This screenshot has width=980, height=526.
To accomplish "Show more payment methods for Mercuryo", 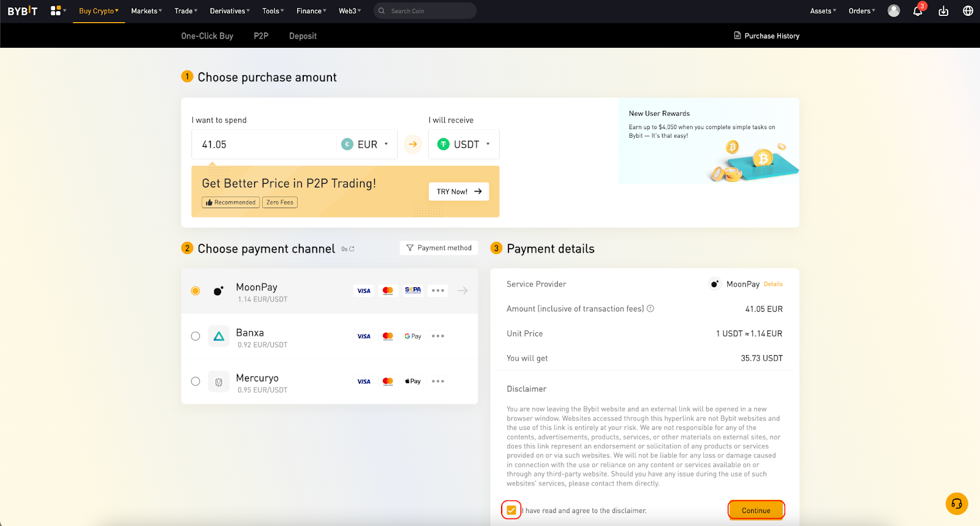I will 438,381.
